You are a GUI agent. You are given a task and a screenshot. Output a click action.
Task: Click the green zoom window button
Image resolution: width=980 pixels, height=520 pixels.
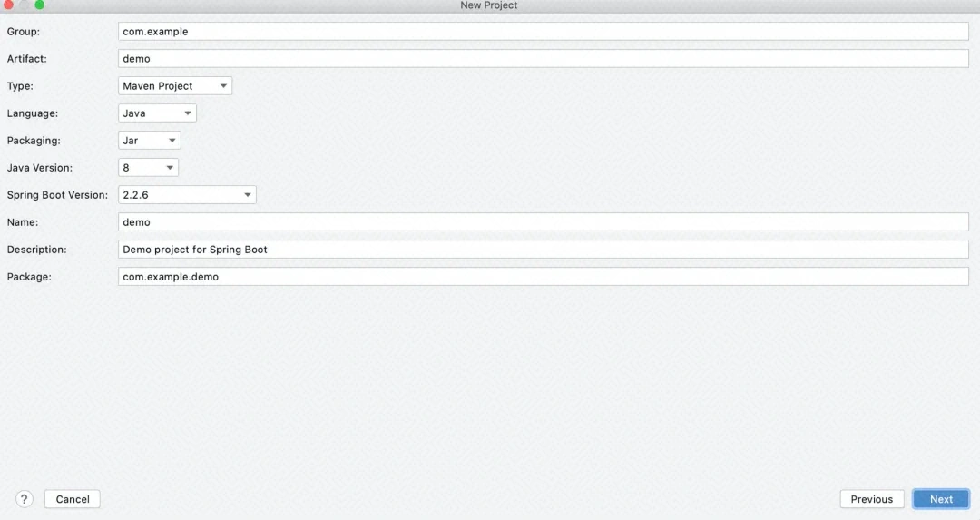(39, 5)
